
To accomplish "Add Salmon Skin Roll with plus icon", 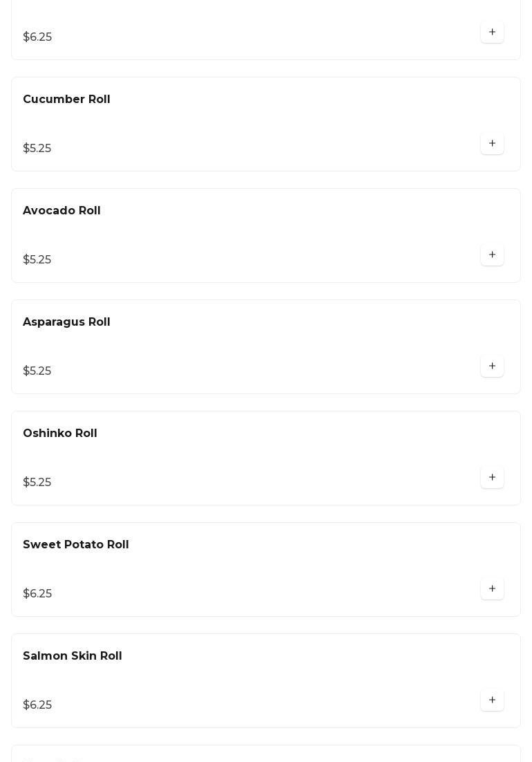I will coord(492,700).
